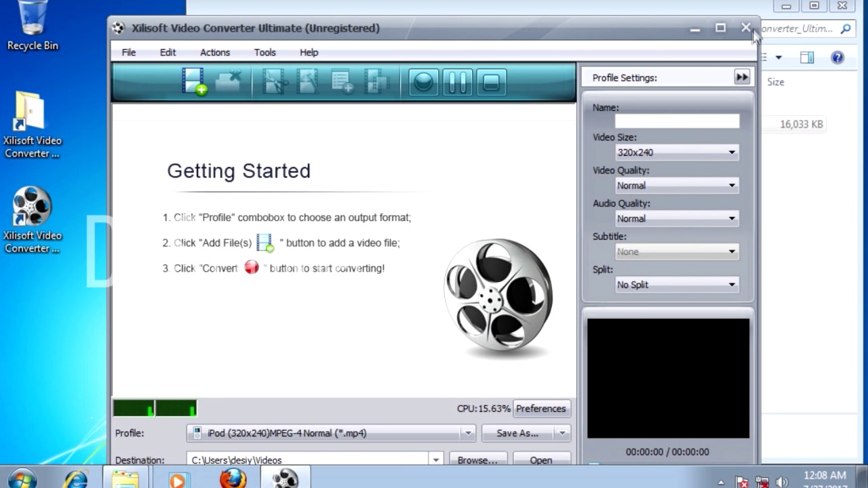Click the Add File(s) toolbar icon
The height and width of the screenshot is (488, 868).
195,82
